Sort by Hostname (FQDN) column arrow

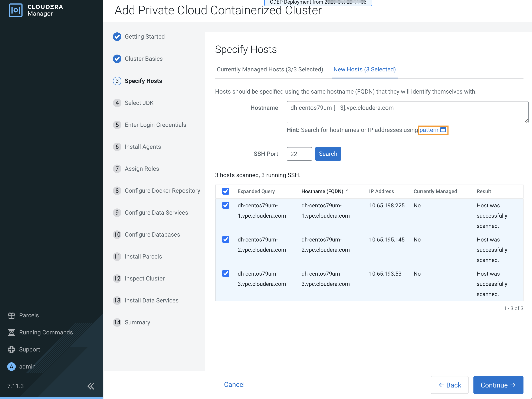point(347,191)
